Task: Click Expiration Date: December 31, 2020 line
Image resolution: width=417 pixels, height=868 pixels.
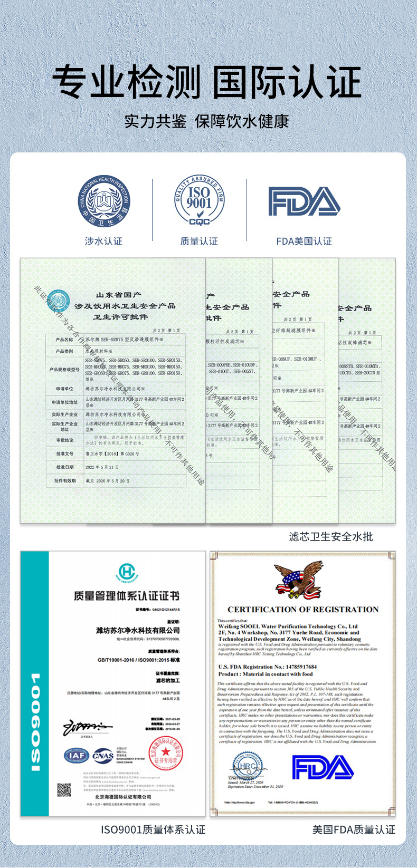Action: [255, 786]
